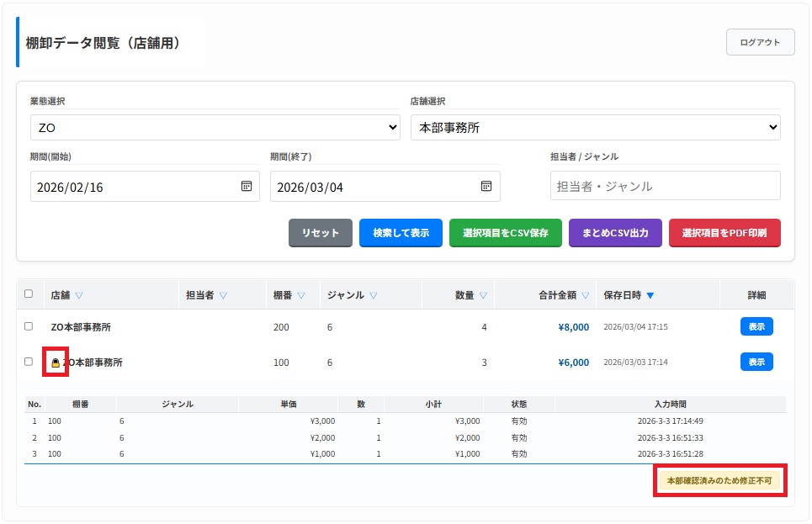Sort by 棚番 column arrow
The width and height of the screenshot is (812, 524).
click(301, 295)
